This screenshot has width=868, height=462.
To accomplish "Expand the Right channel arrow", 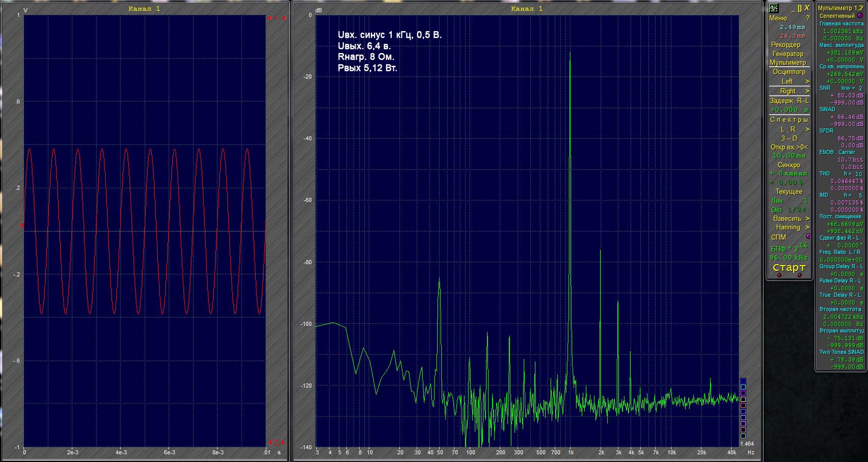I will coord(807,91).
